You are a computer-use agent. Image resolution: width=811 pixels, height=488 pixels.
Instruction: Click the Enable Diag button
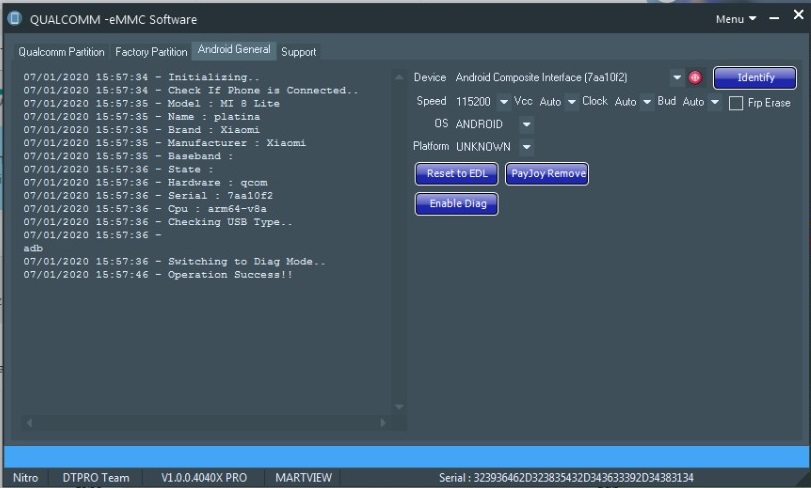(457, 204)
